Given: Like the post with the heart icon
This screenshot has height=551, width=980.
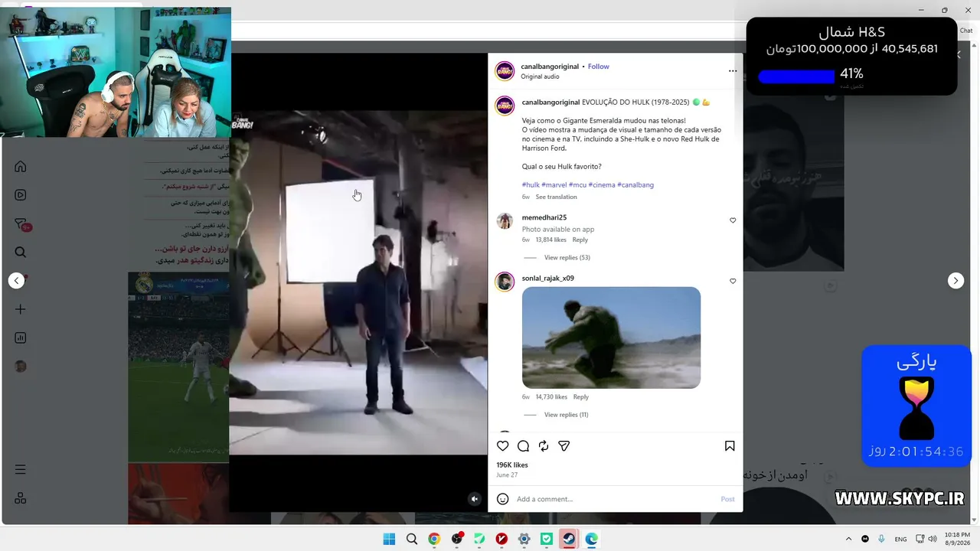Looking at the screenshot, I should click(503, 446).
